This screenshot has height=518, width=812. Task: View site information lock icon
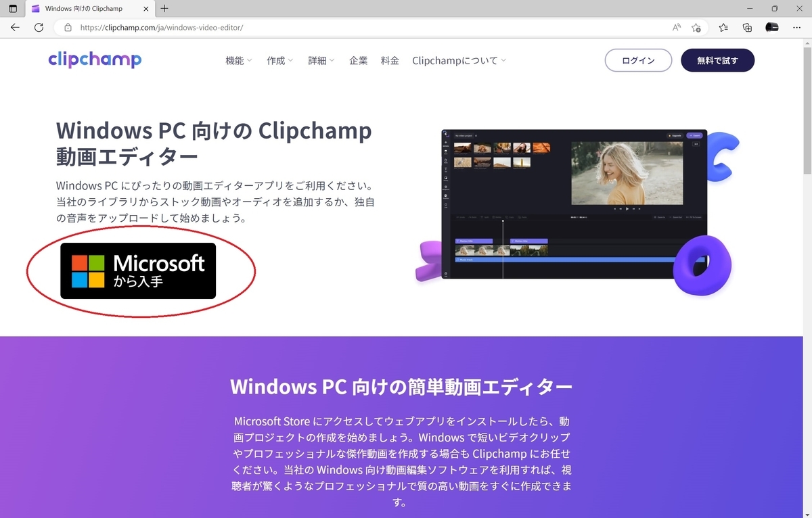coord(68,28)
